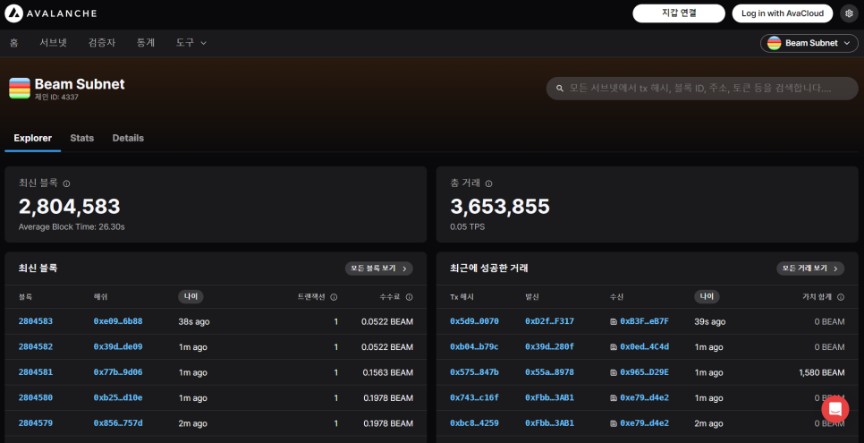Viewport: 864px width, 443px height.
Task: Open recipient address 0x965…D29E
Action: pyautogui.click(x=645, y=372)
